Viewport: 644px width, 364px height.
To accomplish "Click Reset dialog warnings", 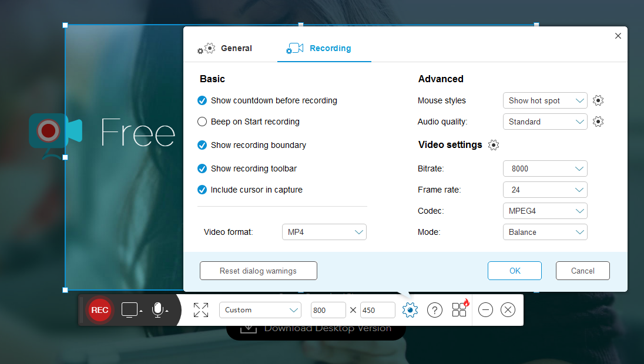I will coord(259,271).
